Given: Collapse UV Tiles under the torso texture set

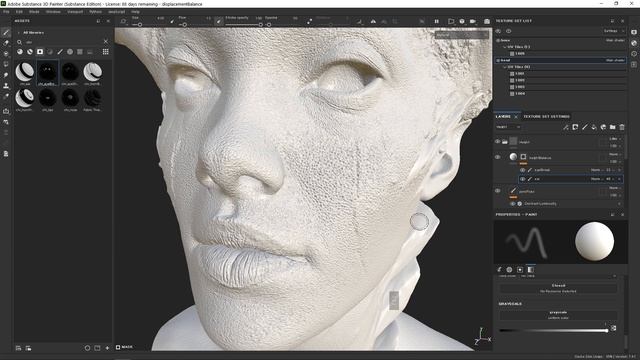Looking at the screenshot, I should tap(504, 47).
